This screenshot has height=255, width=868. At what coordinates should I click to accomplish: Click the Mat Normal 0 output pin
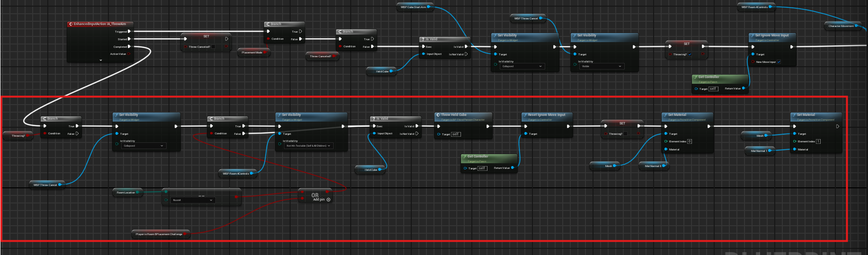[664, 166]
